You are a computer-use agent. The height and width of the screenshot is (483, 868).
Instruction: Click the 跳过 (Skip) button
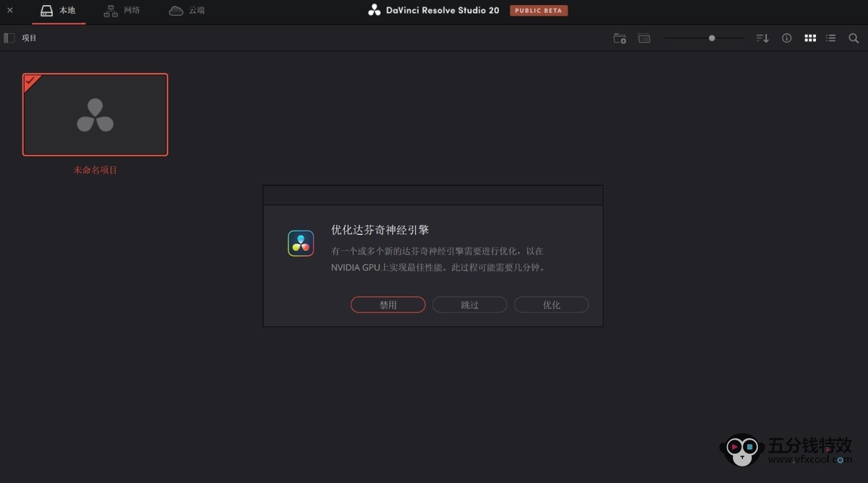tap(469, 305)
